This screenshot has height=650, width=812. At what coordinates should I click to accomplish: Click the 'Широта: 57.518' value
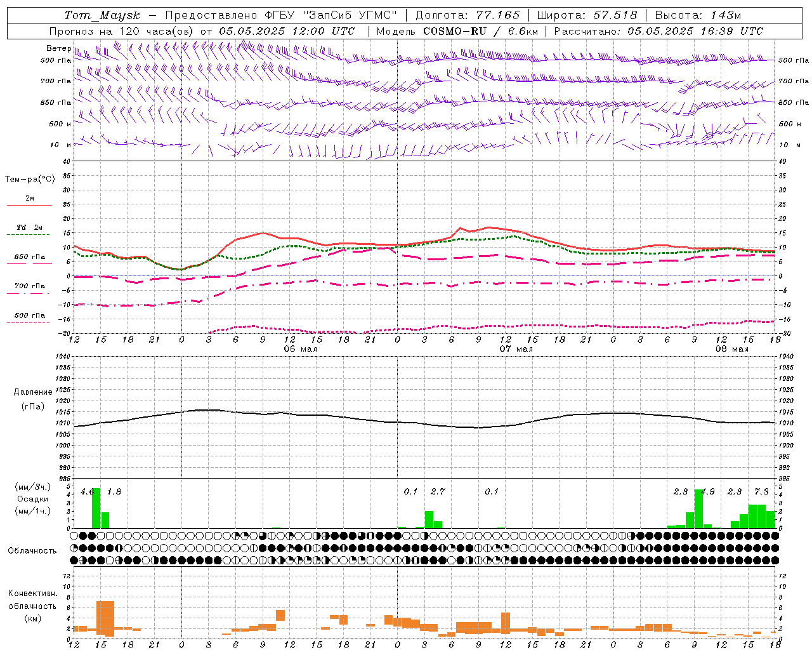coord(587,15)
